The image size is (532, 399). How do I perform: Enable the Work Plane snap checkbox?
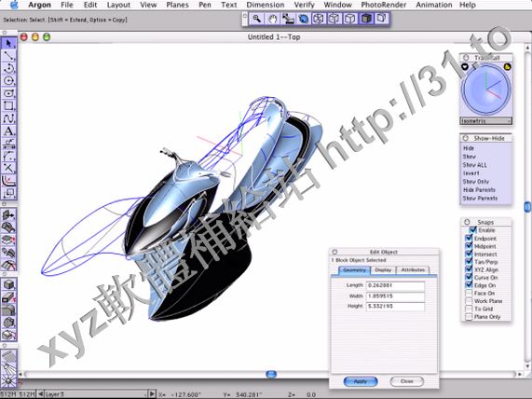coord(469,301)
